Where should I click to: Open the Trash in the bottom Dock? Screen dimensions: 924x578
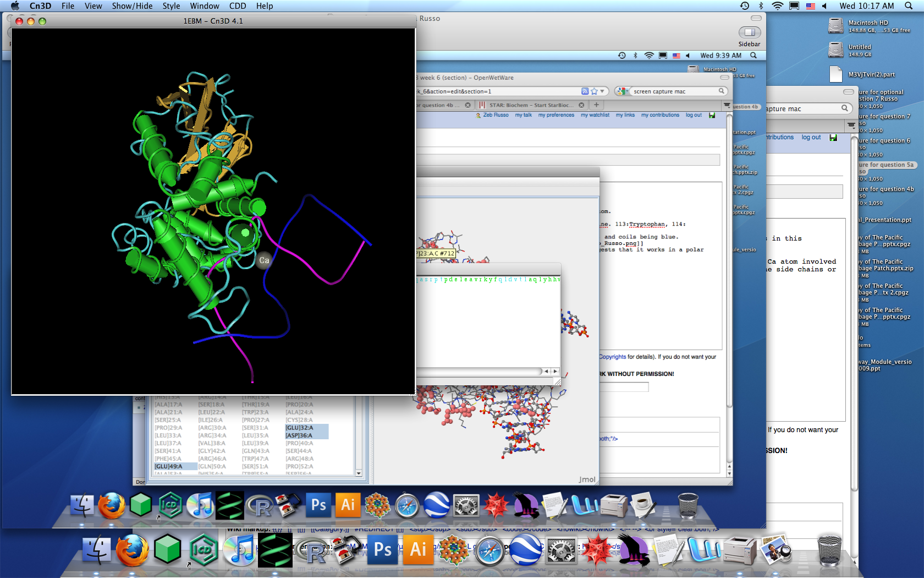[829, 550]
